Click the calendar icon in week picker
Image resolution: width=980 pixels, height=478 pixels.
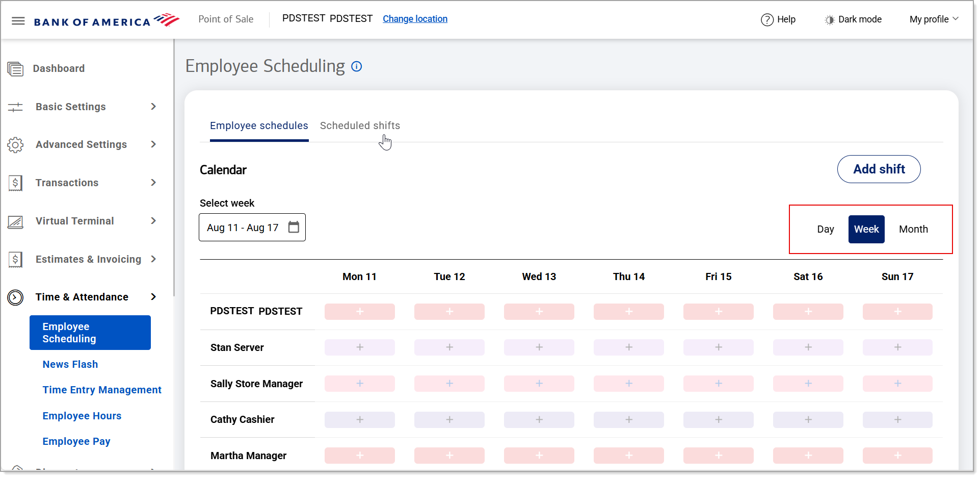click(x=294, y=227)
